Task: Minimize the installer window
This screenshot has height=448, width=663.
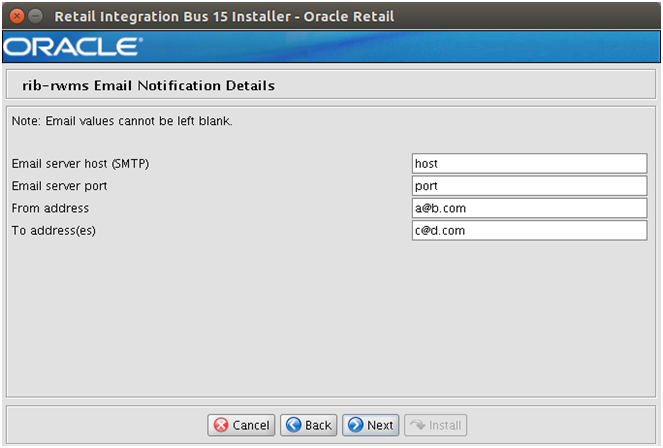Action: 36,16
